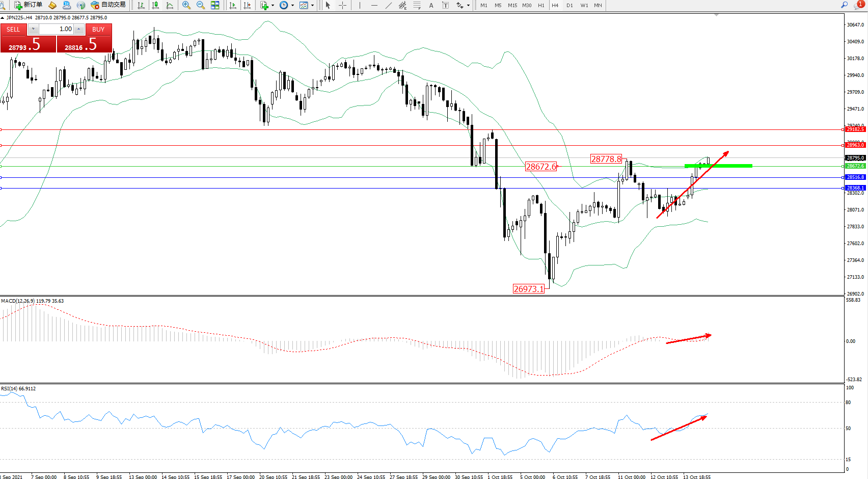This screenshot has width=868, height=479.
Task: Switch to candlestick chart mode
Action: click(x=155, y=5)
